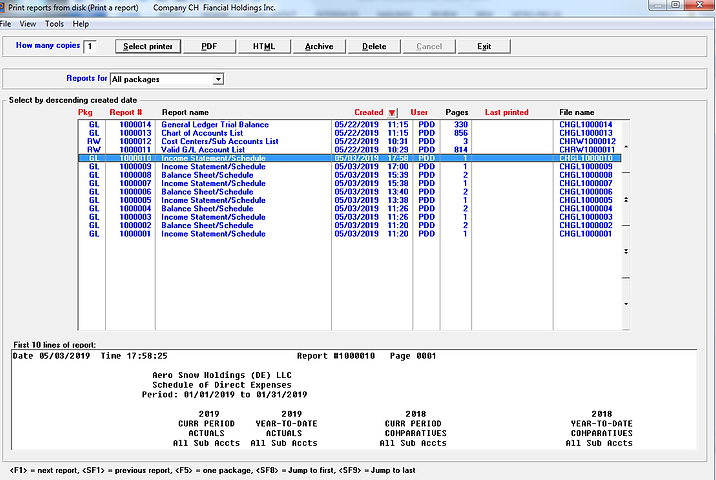716x480 pixels.
Task: Open the View menu
Action: click(27, 24)
